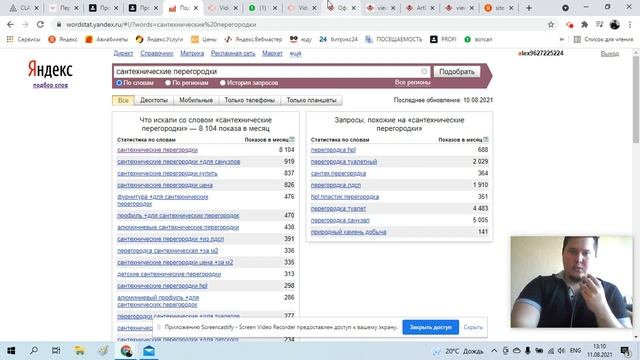Click volume icon in system tray
This screenshot has width=640, height=360.
pyautogui.click(x=561, y=351)
